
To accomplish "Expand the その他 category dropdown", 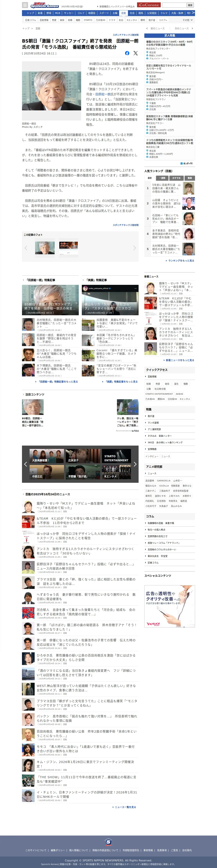I will click(188, 20).
